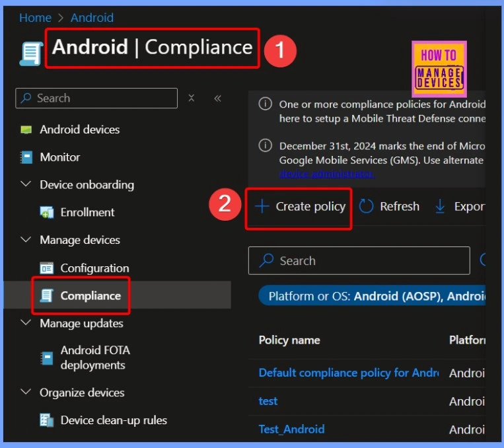The image size is (504, 448).
Task: Click the platform cell of test row
Action: coord(467,401)
